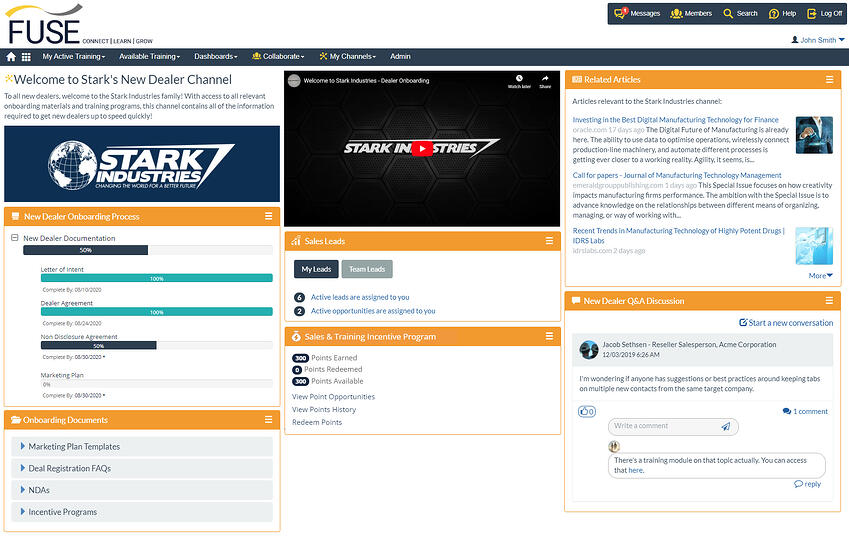This screenshot has height=550, width=849.
Task: Select My Leads tab
Action: [x=316, y=269]
